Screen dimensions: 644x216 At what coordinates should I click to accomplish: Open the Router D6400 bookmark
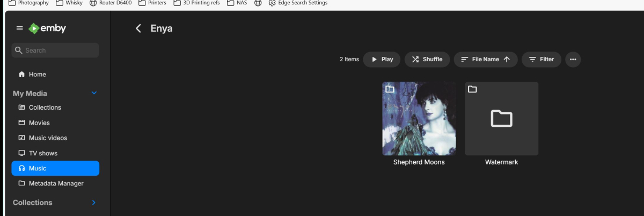tap(111, 3)
